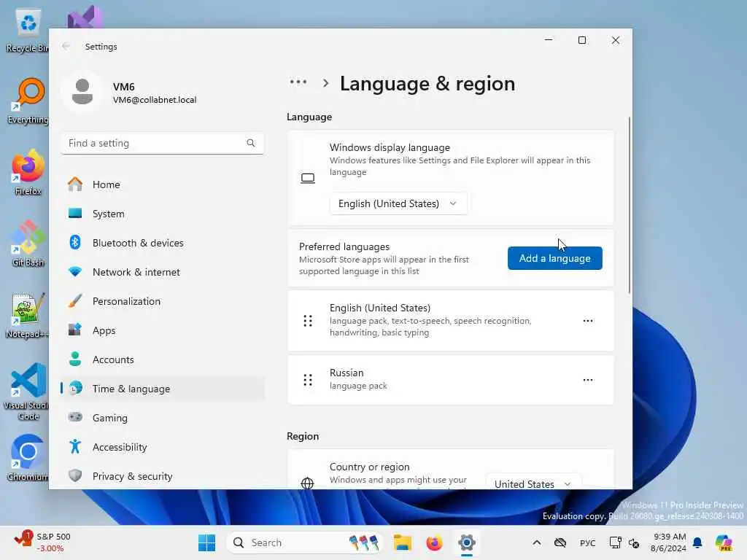
Task: Select the English (United States) language row
Action: [x=450, y=321]
